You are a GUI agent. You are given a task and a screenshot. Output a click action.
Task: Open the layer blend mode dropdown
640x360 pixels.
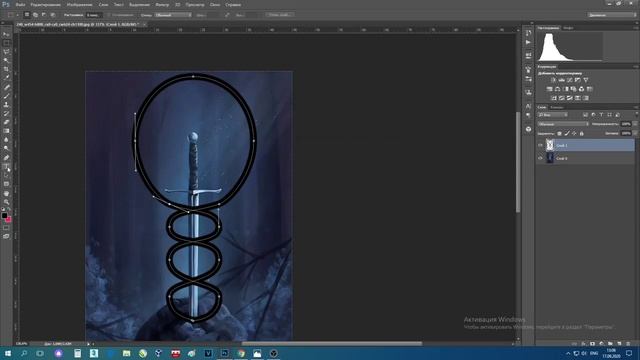click(563, 124)
